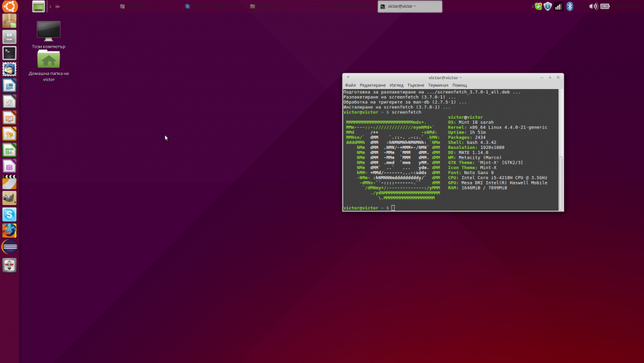Click the 'CPU: Intel Core i5-4210H' line
The width and height of the screenshot is (644, 363).
(497, 177)
